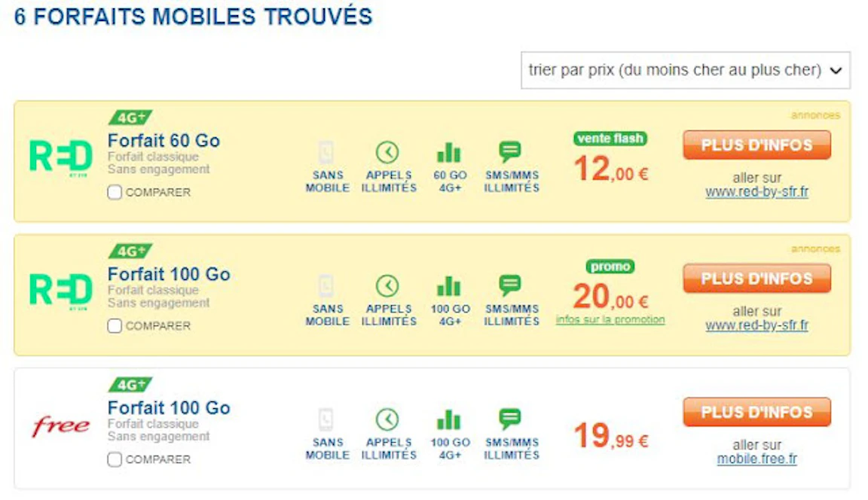
Task: Click the 100 Go data bars icon in Free offer
Action: tap(449, 419)
